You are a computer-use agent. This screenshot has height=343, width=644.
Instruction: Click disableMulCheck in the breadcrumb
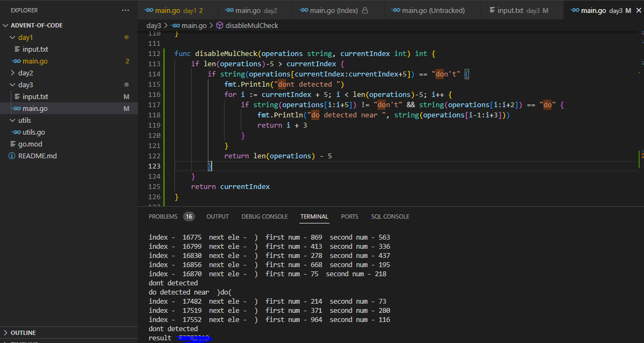(252, 25)
